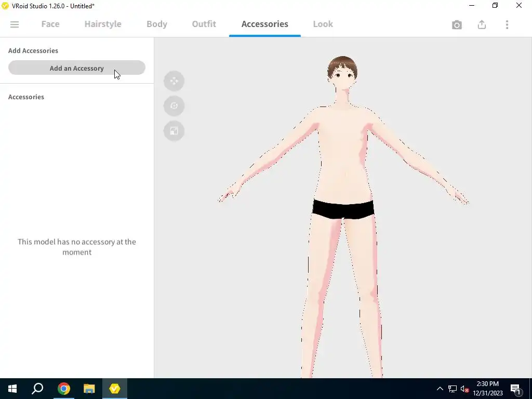
Task: Open the network status tray icon
Action: click(x=453, y=389)
